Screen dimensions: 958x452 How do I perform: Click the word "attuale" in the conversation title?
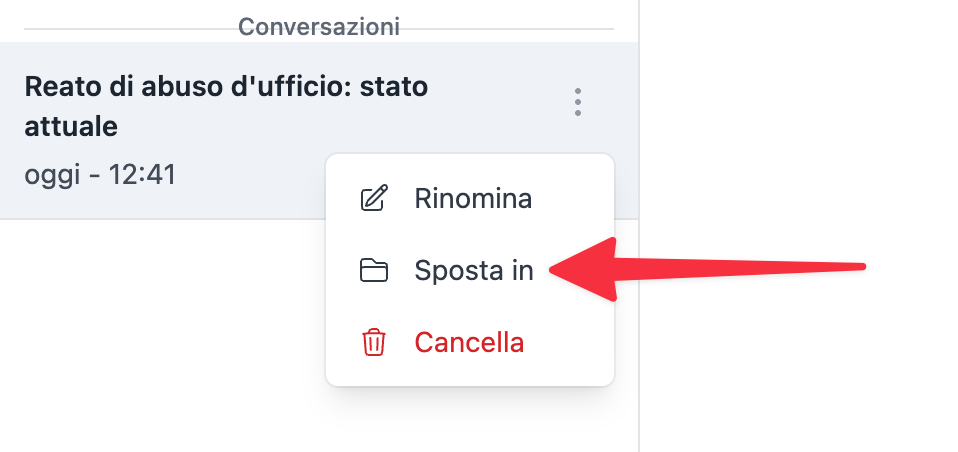click(x=71, y=127)
